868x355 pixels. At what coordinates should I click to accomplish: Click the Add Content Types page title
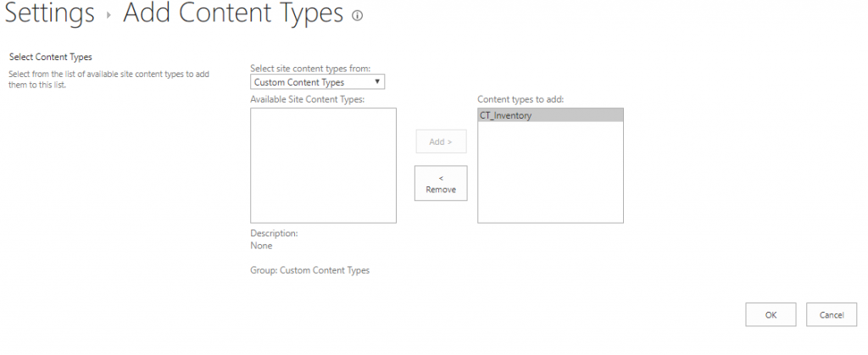tap(233, 14)
